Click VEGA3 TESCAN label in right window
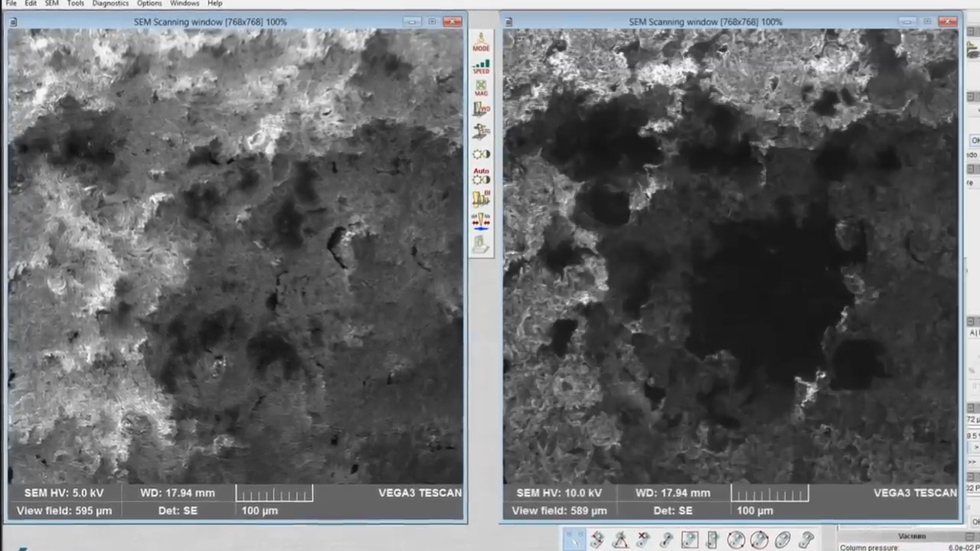 click(x=915, y=493)
